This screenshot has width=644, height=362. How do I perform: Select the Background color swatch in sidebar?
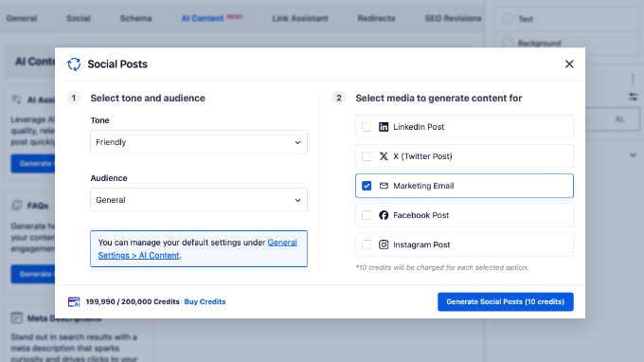(508, 44)
